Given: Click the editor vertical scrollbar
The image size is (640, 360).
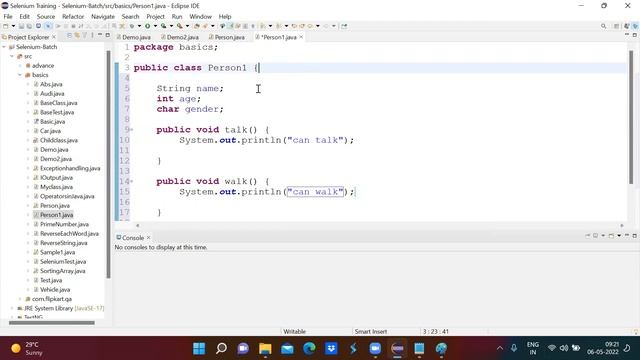Looking at the screenshot, I should click(x=631, y=117).
